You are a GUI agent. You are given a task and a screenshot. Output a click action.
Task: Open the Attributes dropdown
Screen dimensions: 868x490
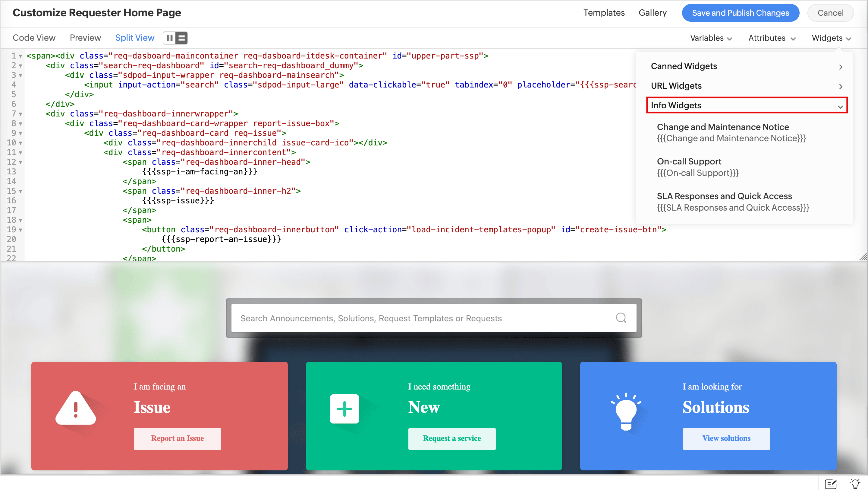point(772,38)
